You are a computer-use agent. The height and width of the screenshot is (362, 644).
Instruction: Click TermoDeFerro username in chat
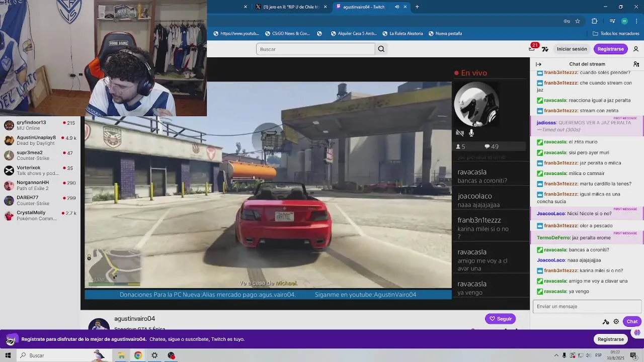point(553,238)
